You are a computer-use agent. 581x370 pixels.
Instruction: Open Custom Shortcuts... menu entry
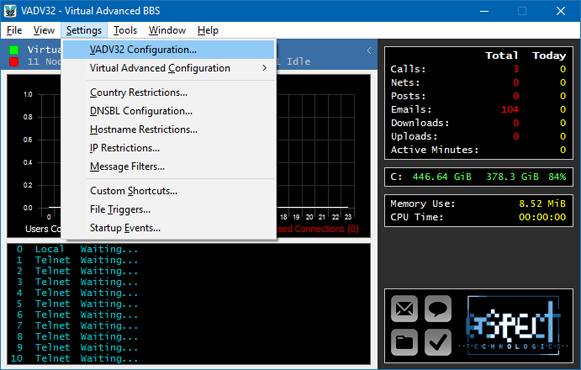tap(169, 191)
